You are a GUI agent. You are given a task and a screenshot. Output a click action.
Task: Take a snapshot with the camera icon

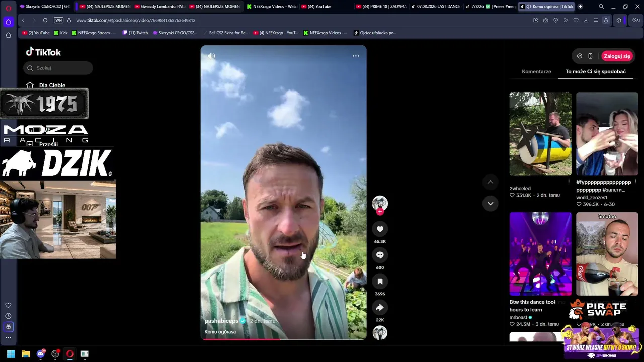545,20
